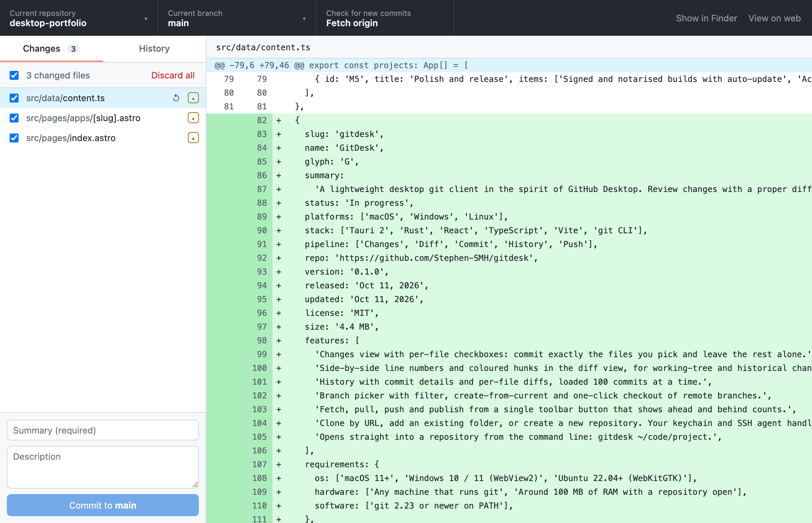Click the diff line "slug: 'gitdesk',"

point(509,134)
